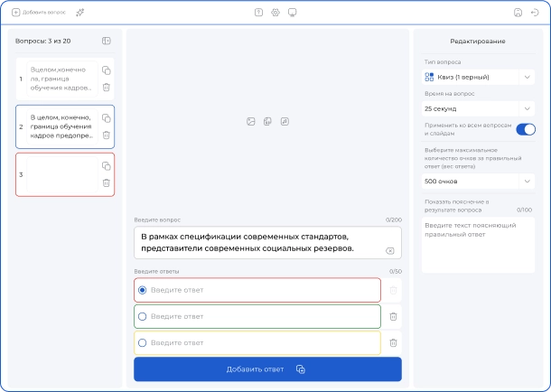Click the Добавить вопрос button
Image resolution: width=551 pixels, height=392 pixels.
point(39,13)
